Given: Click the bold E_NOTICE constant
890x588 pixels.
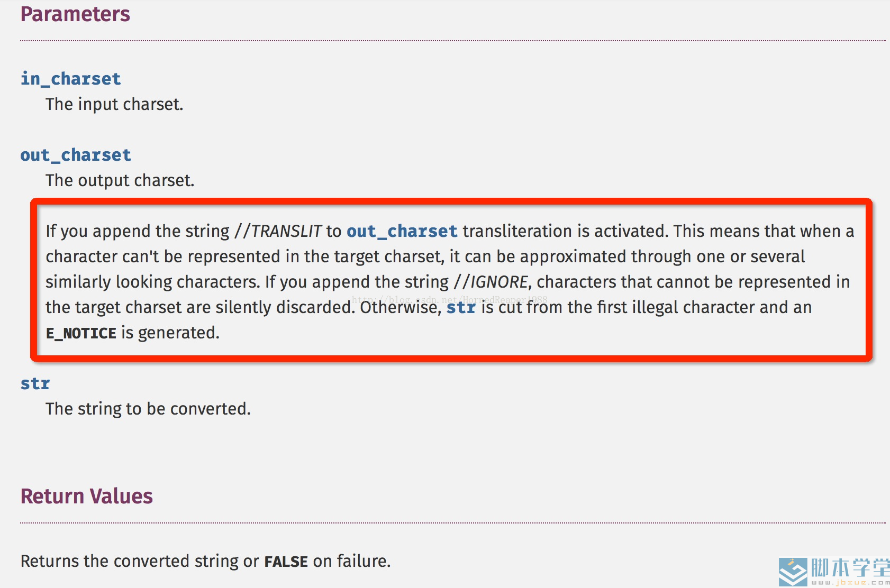Looking at the screenshot, I should tap(81, 333).
